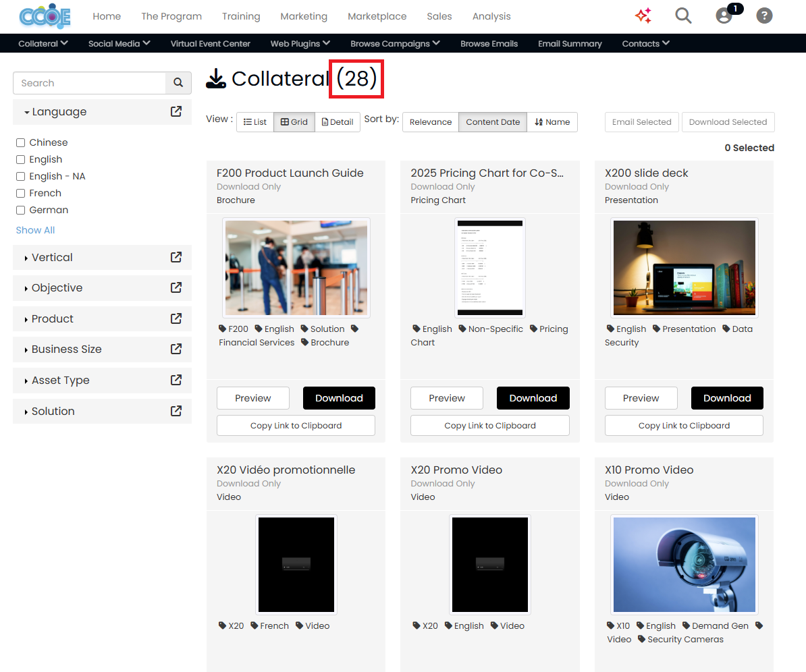
Task: Open the Contacts dropdown menu
Action: [x=645, y=44]
